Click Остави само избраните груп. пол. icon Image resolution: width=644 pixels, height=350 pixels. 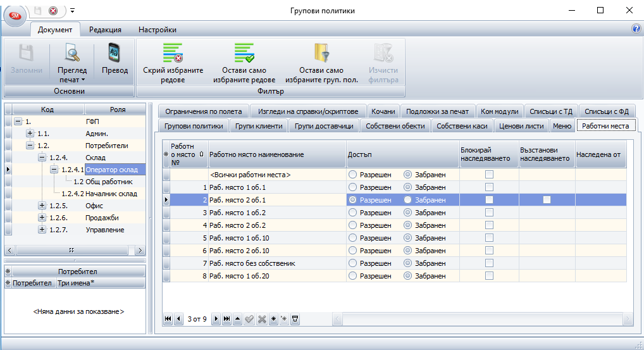click(321, 53)
